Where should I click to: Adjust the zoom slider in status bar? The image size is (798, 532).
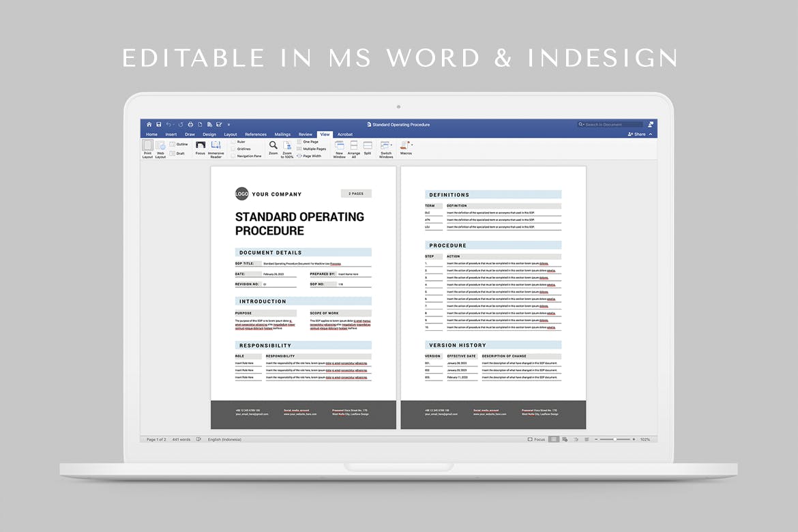click(x=615, y=439)
